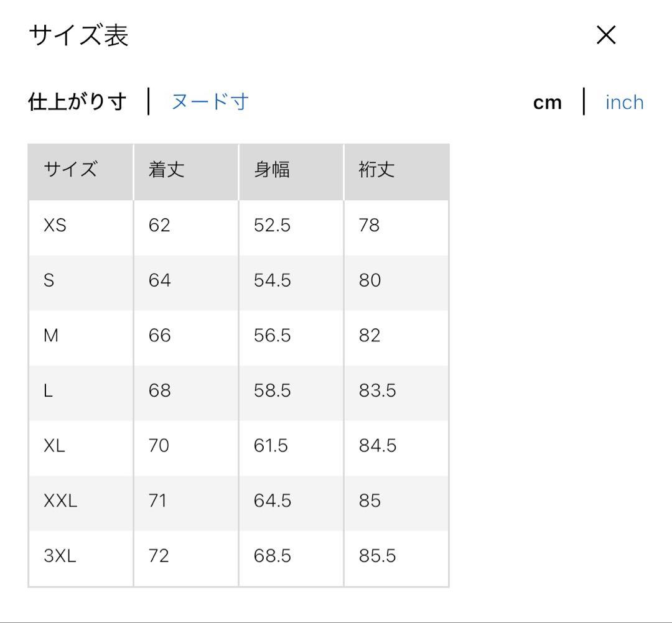Click the 70 length cell for XL
Screen dimensions: 672x623
159,446
